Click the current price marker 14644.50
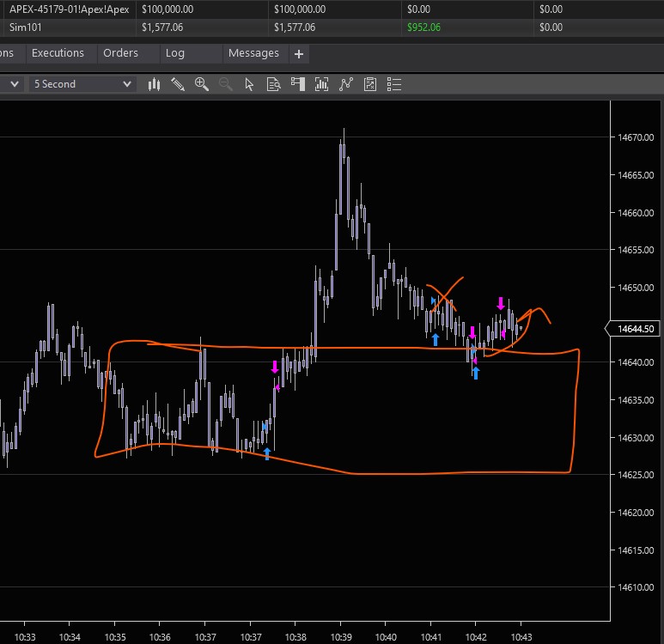664x644 pixels. tap(633, 329)
